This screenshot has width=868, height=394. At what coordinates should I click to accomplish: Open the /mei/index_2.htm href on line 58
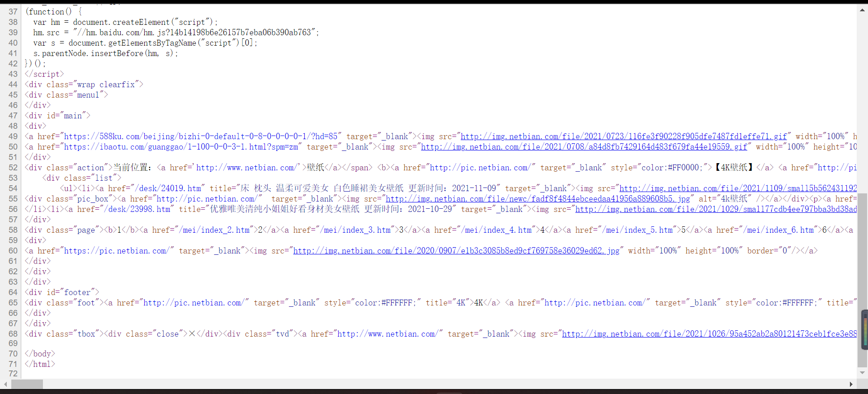tap(214, 230)
